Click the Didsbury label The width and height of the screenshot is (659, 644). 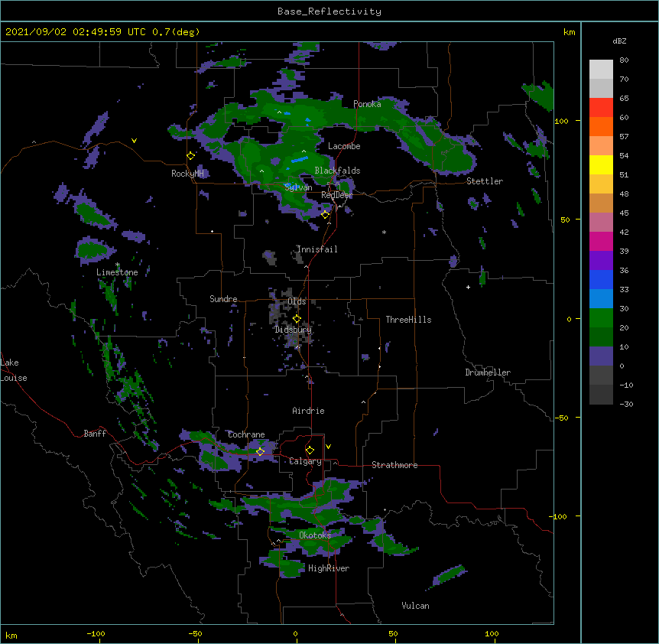[294, 330]
